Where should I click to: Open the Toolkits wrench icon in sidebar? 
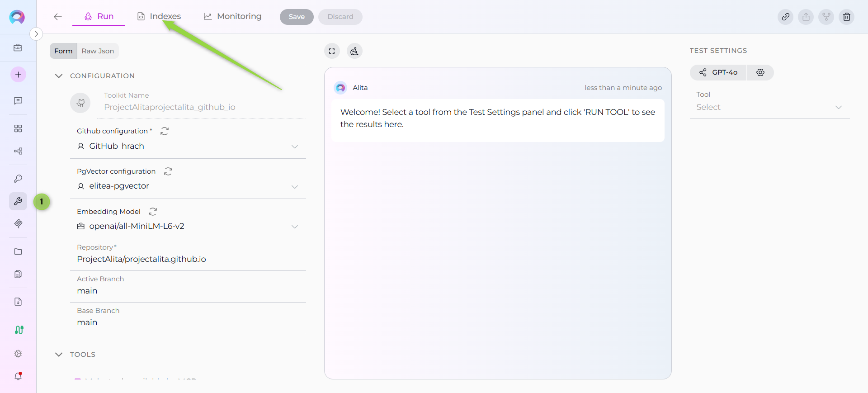(18, 201)
